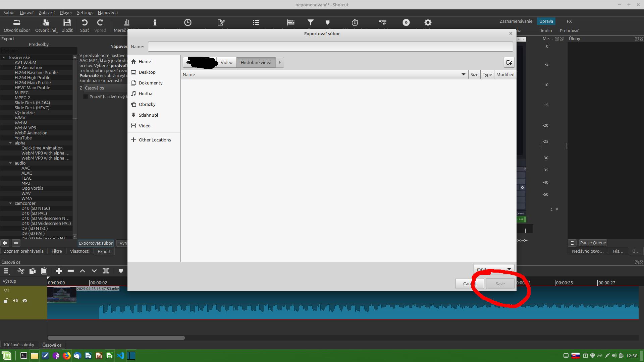
Task: Toggle V1 track visibility eye
Action: coord(25,301)
